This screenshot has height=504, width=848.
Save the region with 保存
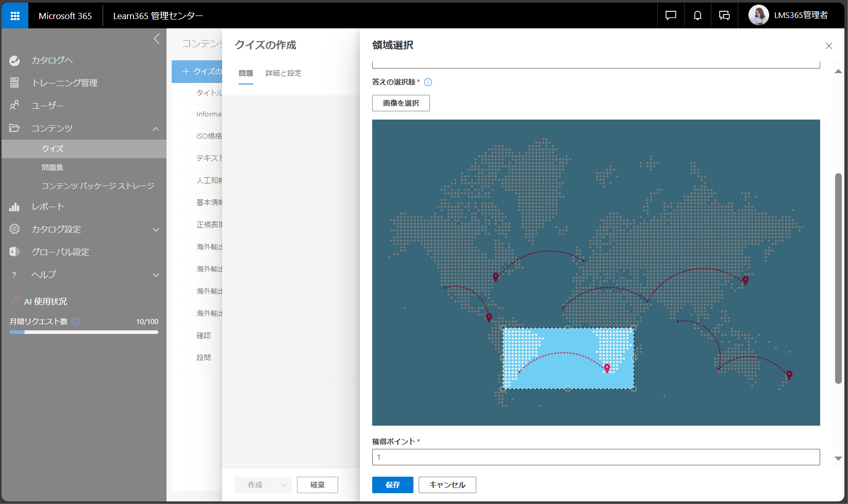tap(393, 485)
